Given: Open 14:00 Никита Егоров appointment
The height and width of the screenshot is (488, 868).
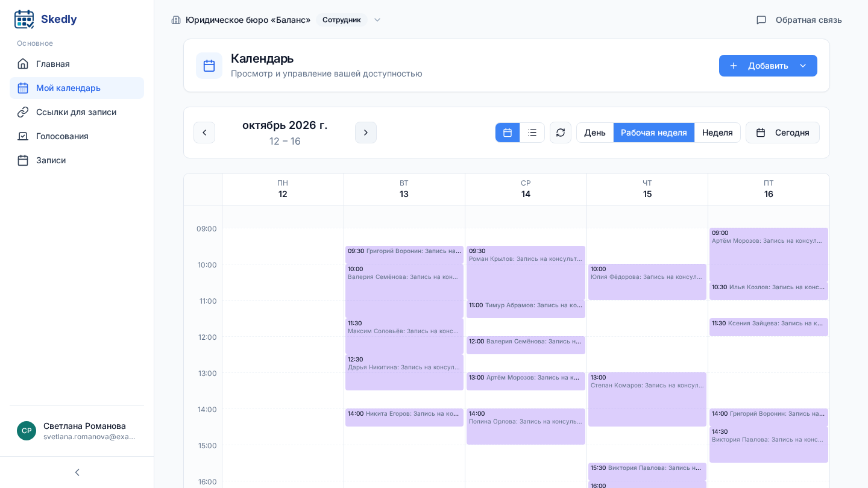Looking at the screenshot, I should coord(404,417).
